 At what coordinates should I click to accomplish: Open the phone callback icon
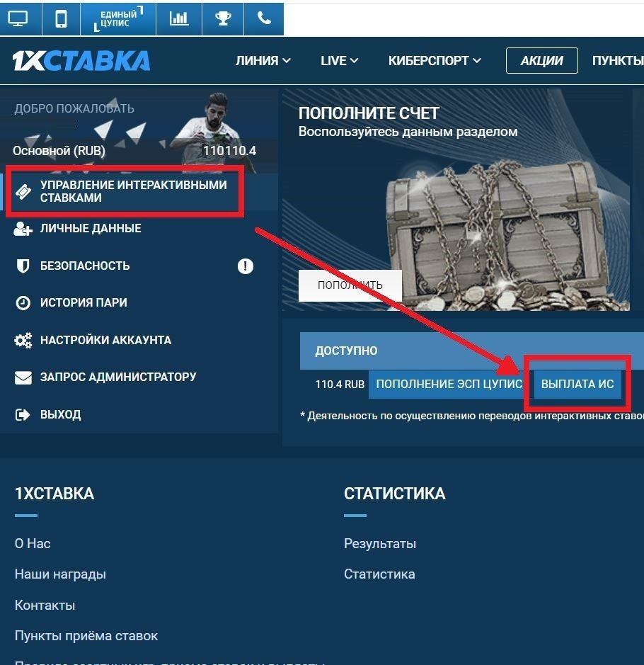(264, 18)
